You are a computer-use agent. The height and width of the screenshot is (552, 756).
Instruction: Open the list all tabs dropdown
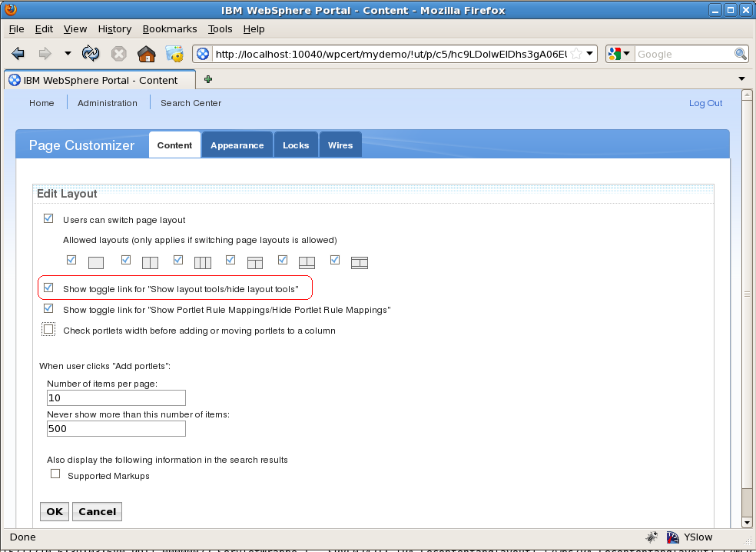tap(741, 78)
